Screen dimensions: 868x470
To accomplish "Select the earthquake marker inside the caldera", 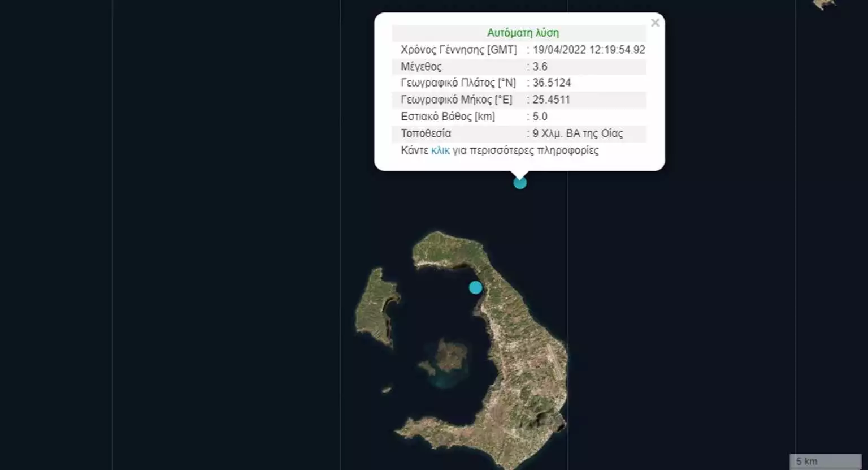I will click(x=476, y=287).
